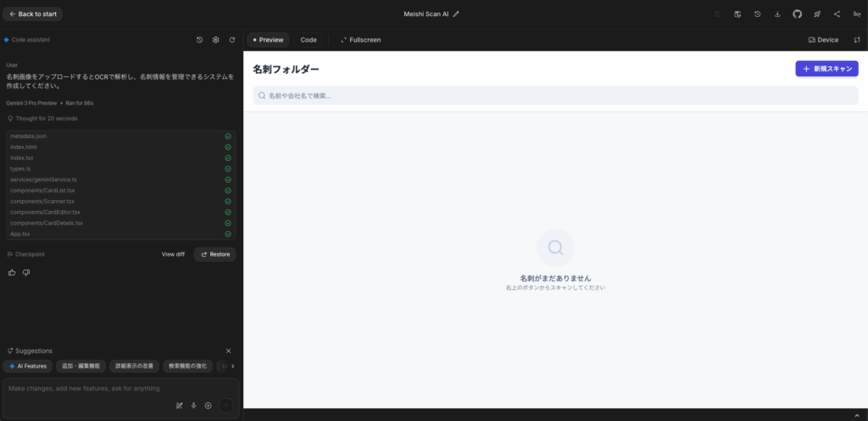
Task: Toggle Fullscreen preview mode
Action: click(x=360, y=40)
